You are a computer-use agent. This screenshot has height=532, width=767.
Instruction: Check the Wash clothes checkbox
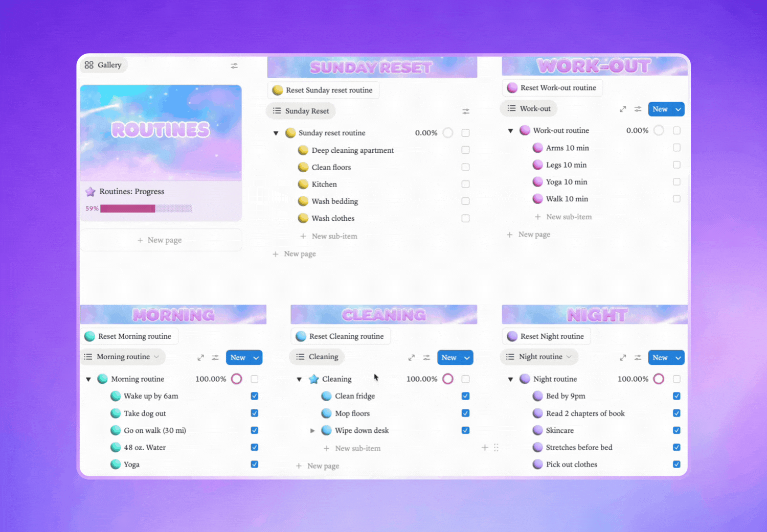tap(465, 218)
